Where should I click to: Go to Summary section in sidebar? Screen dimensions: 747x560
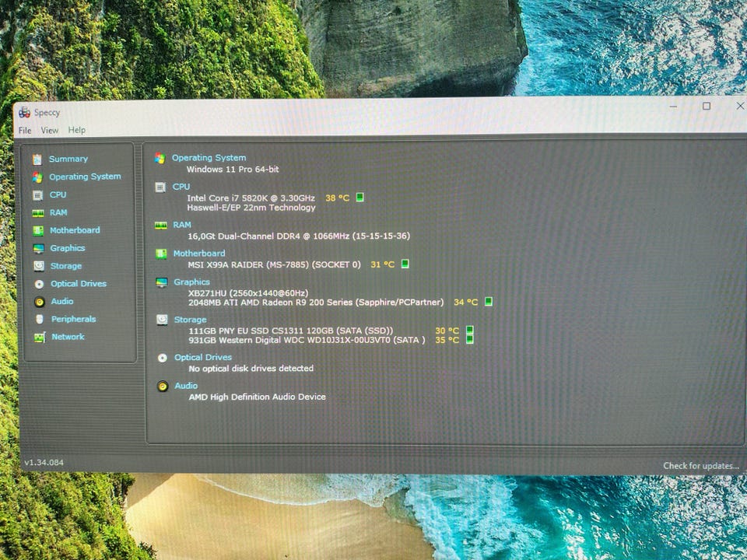coord(68,159)
